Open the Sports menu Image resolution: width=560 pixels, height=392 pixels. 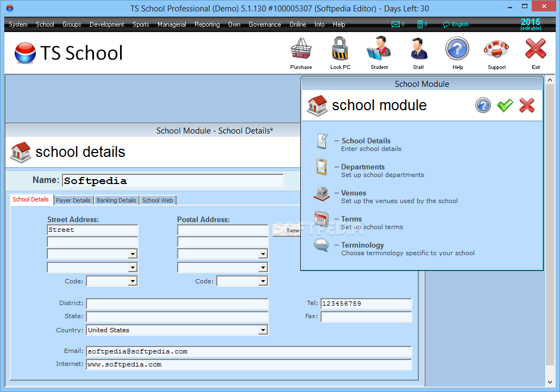click(x=141, y=24)
